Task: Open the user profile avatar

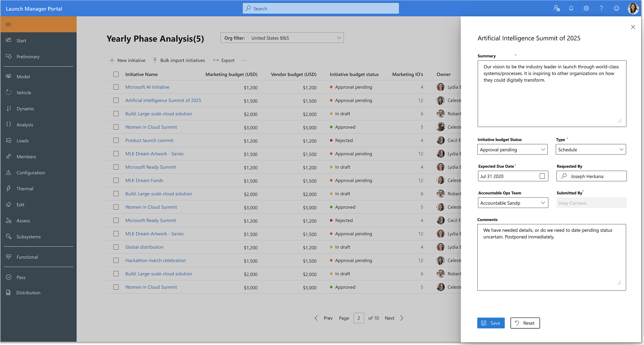Action: coord(633,9)
